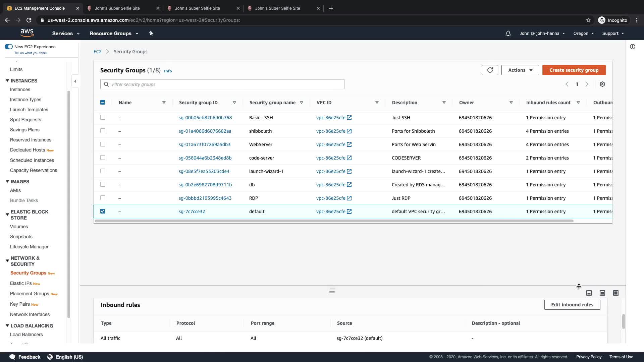Click Create security group button
The image size is (644, 362).
coord(574,70)
